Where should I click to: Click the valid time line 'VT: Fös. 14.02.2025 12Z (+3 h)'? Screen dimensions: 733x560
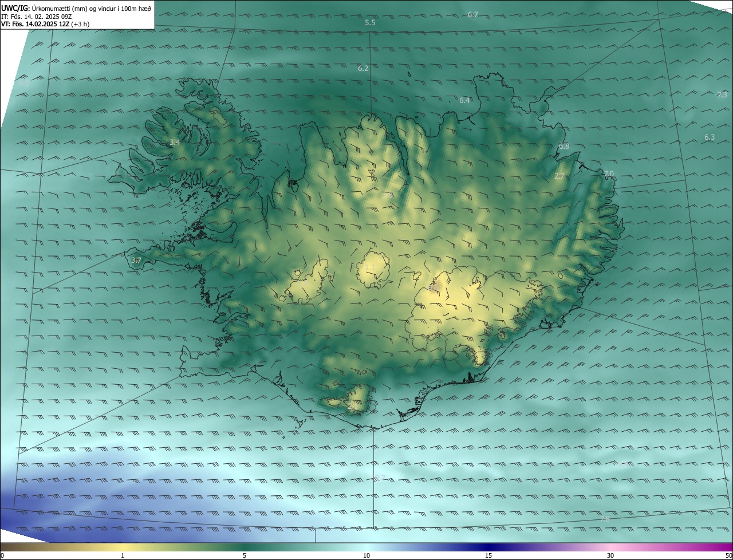(45, 25)
